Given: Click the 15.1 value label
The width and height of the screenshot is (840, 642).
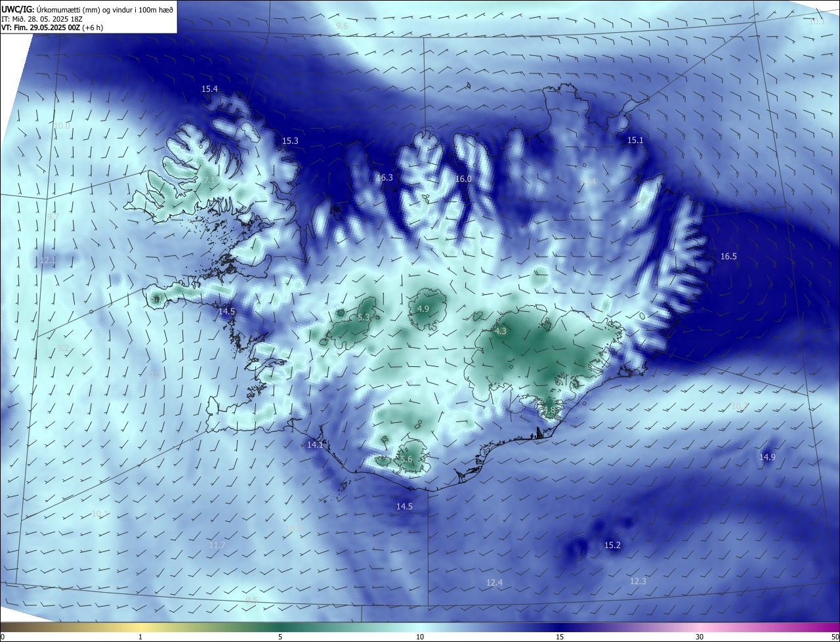Looking at the screenshot, I should pyautogui.click(x=635, y=140).
